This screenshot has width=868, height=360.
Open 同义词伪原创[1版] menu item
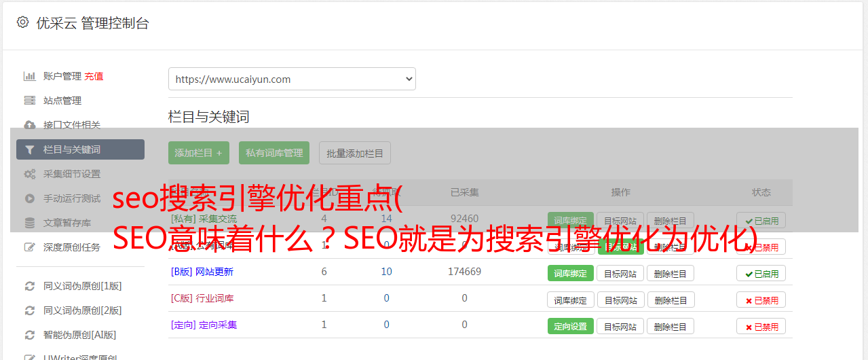click(x=83, y=286)
